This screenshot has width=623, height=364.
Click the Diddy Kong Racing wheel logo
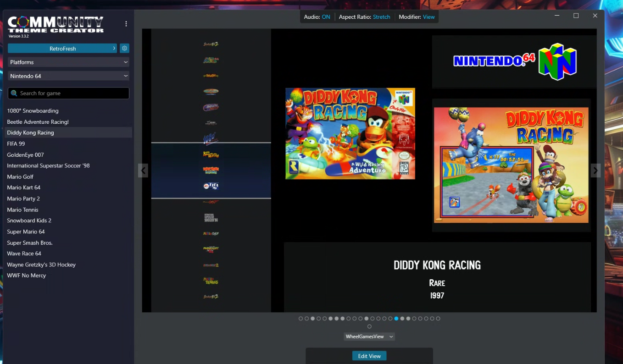point(211,170)
